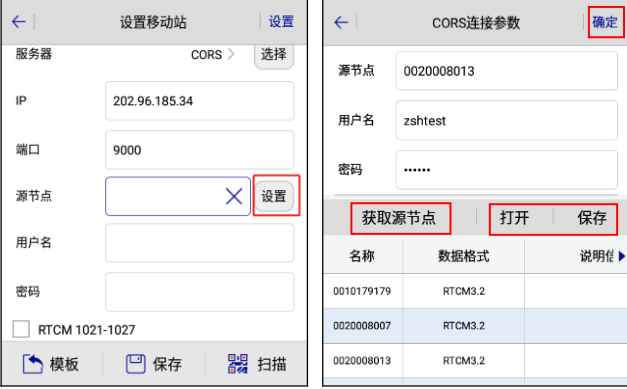Image resolution: width=627 pixels, height=389 pixels.
Task: Focus the empty 密码 field in 设置移动站
Action: tap(200, 292)
